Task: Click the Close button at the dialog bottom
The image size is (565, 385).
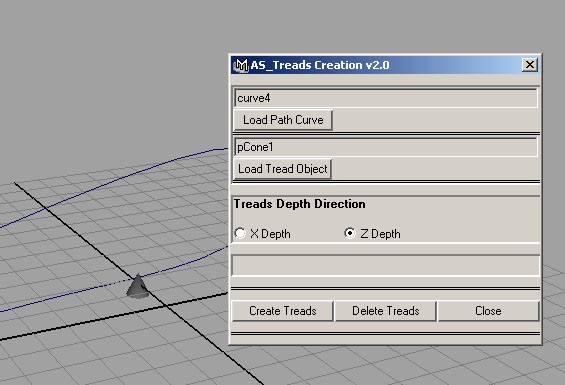Action: point(488,311)
